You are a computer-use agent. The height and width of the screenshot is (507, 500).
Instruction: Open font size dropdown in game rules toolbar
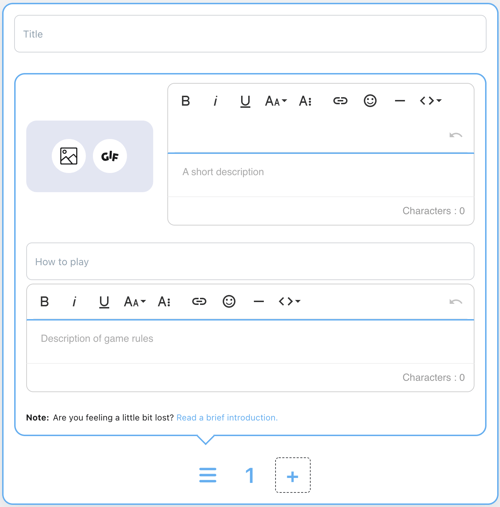click(x=135, y=301)
